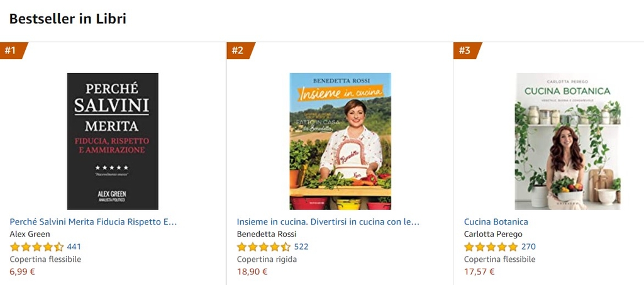Image resolution: width=644 pixels, height=285 pixels.
Task: Open the Cucina Botanica title link
Action: [x=496, y=221]
